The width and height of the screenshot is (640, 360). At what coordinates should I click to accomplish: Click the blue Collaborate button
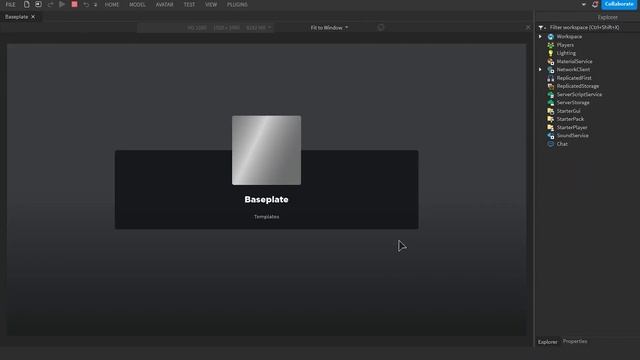(x=619, y=4)
